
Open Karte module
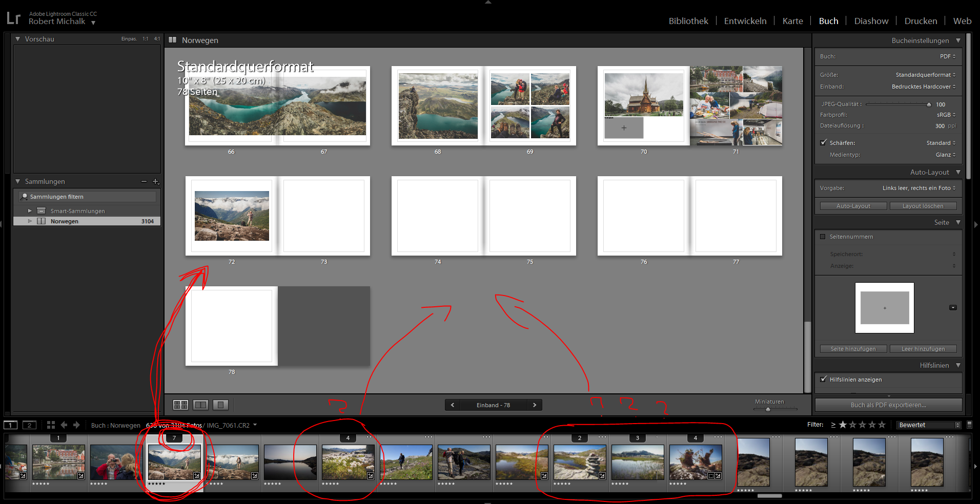pos(792,21)
